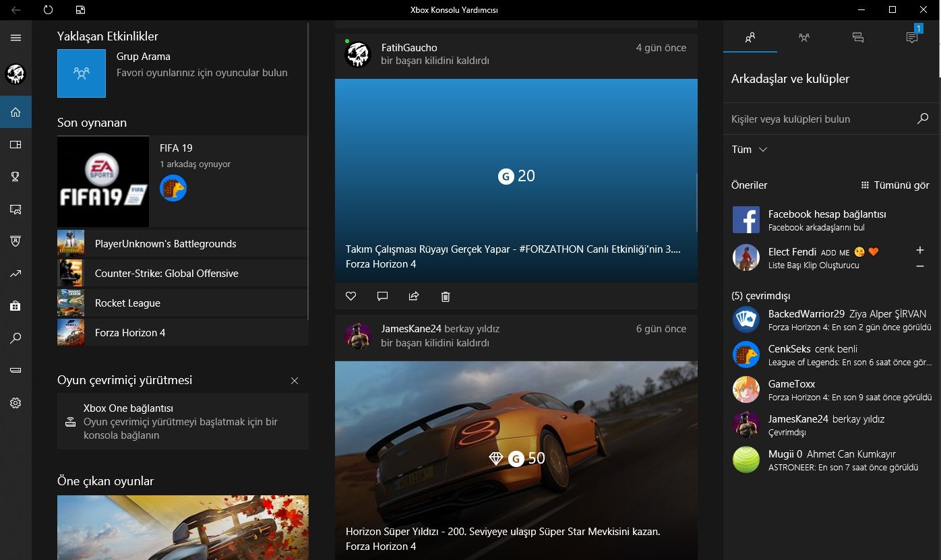Select JamesKane24 in the offline friends list
The image size is (941, 560).
tap(832, 425)
